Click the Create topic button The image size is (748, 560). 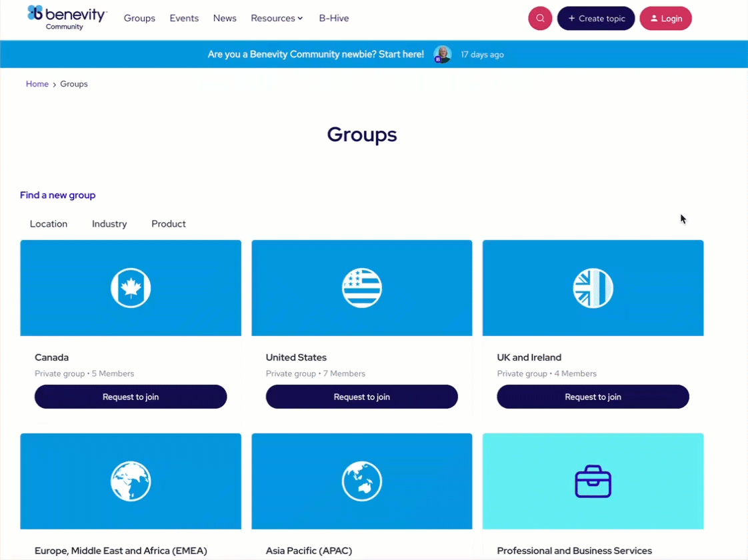point(596,19)
